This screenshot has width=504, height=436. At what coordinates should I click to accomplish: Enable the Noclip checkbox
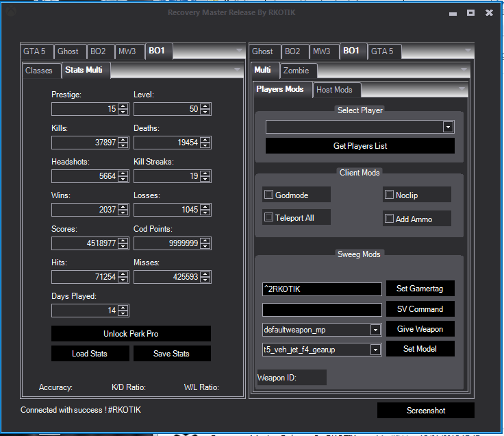(x=389, y=195)
